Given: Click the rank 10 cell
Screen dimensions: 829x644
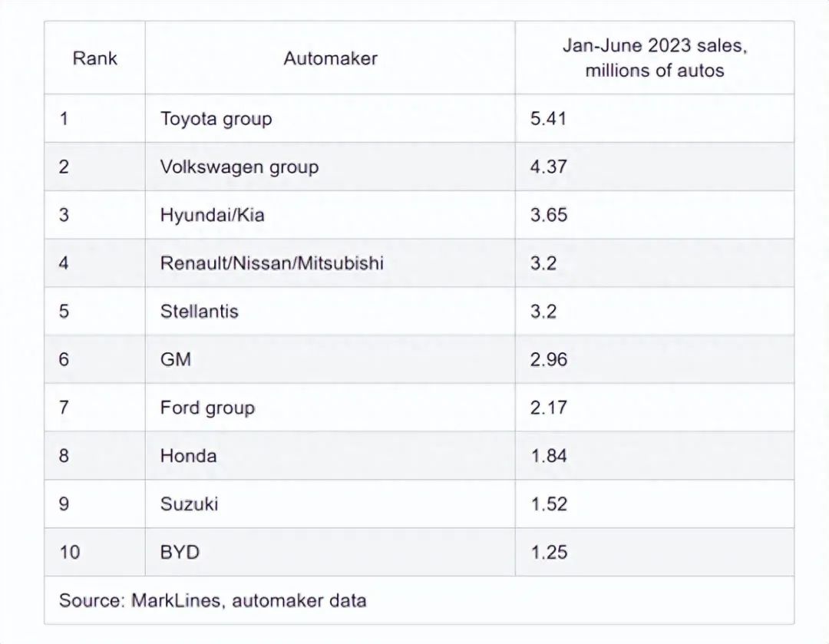Looking at the screenshot, I should coord(69,551).
